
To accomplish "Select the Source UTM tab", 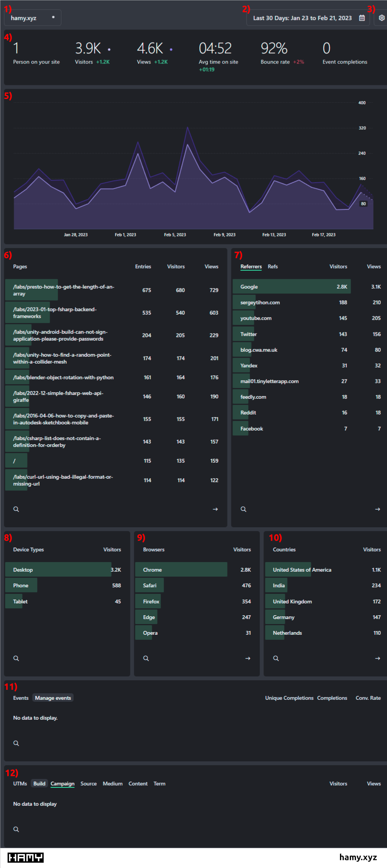I will coord(88,783).
